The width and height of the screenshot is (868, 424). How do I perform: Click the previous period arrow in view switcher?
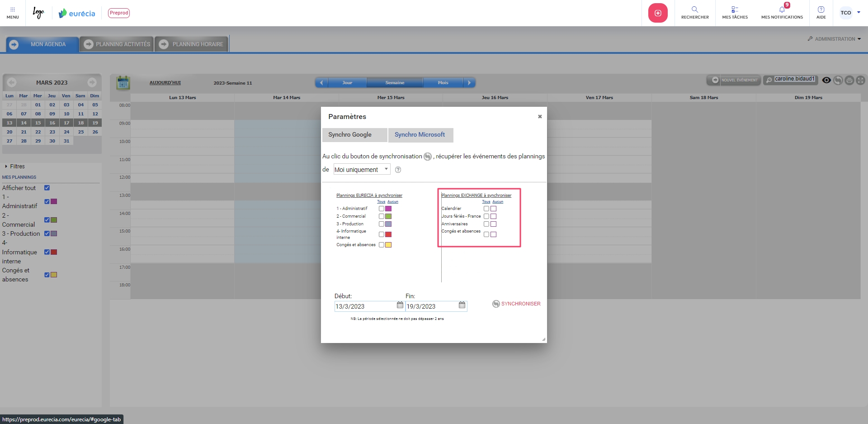[x=321, y=83]
